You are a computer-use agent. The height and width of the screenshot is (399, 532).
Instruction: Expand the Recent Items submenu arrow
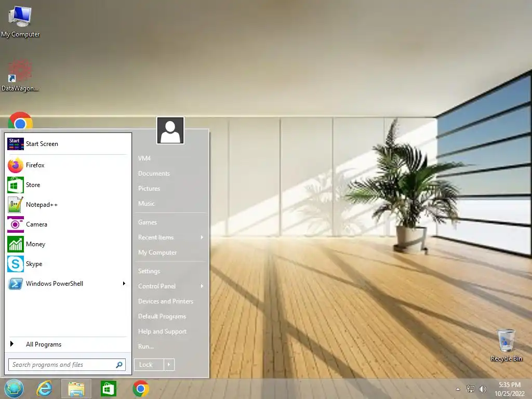pyautogui.click(x=202, y=237)
